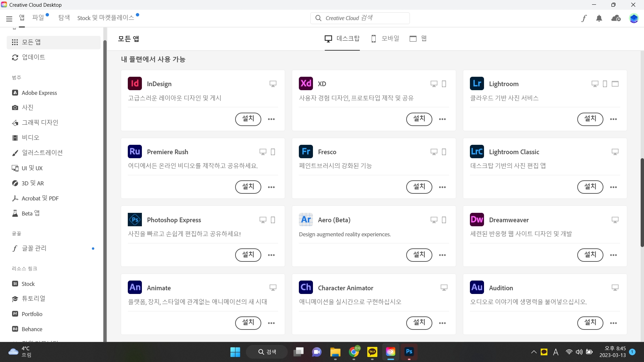Open the 업데이트 sidebar item
Viewport: 644px width, 362px height.
tap(54, 57)
